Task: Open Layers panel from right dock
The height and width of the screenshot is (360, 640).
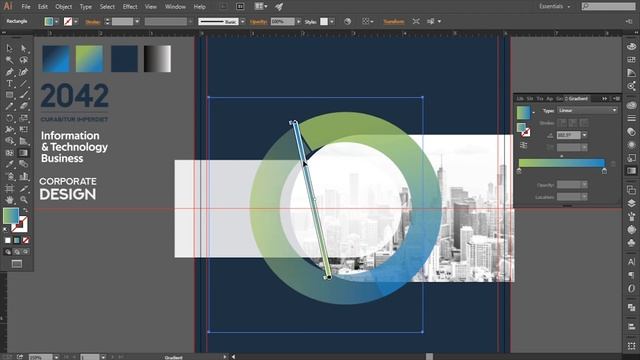Action: [x=631, y=203]
